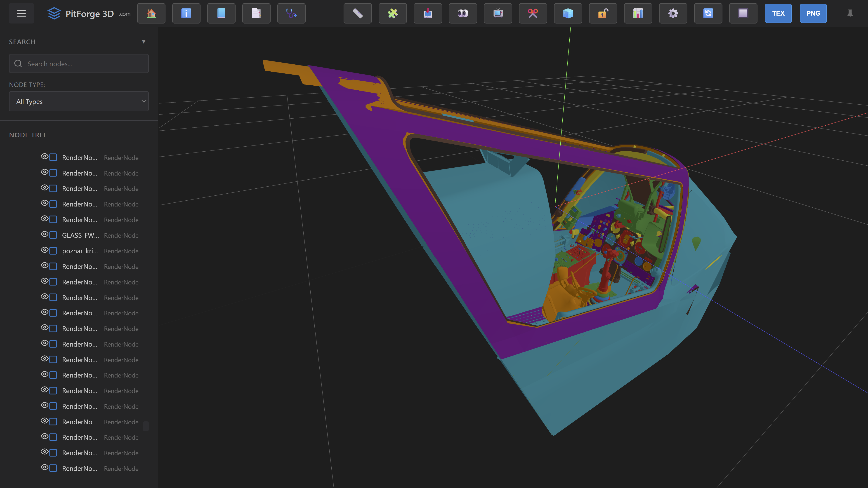Toggle visibility of the GLASS-FW node
This screenshot has width=868, height=488.
[45, 235]
